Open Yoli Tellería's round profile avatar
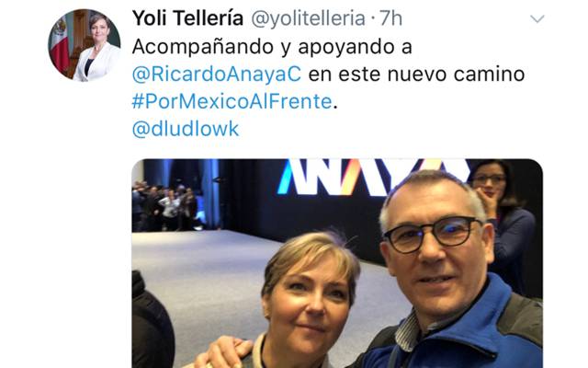 (85, 45)
